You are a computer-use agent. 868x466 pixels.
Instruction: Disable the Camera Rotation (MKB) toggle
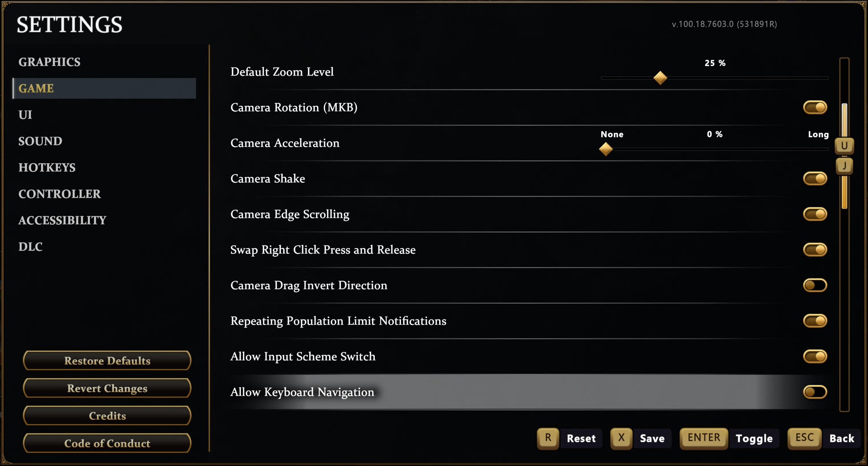[x=815, y=108]
